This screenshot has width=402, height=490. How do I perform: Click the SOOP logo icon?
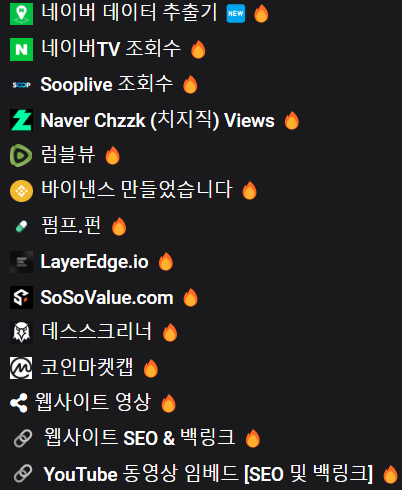point(21,85)
